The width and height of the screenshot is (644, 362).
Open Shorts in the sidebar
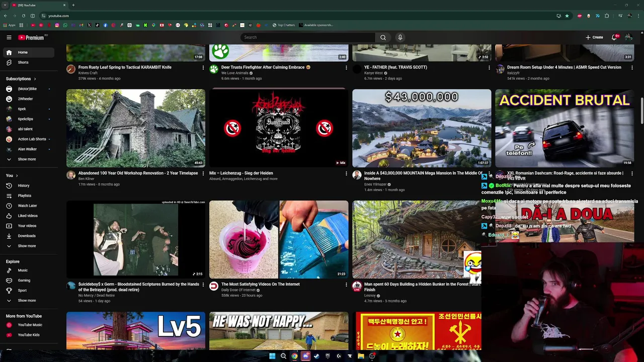tap(29, 62)
